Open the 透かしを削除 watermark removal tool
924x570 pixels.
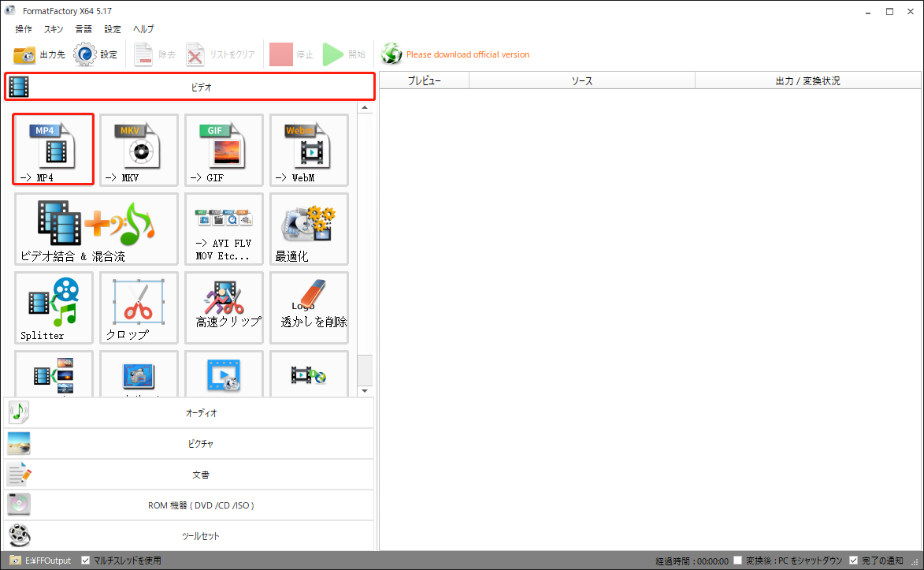pyautogui.click(x=309, y=307)
